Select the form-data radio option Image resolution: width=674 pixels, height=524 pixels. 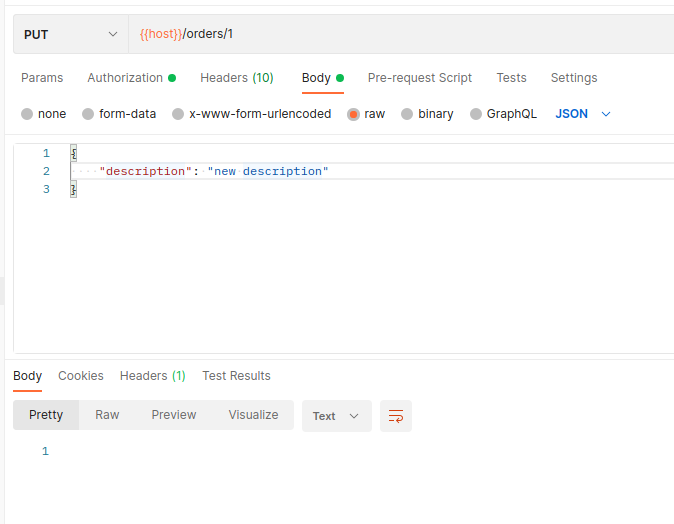pos(88,114)
